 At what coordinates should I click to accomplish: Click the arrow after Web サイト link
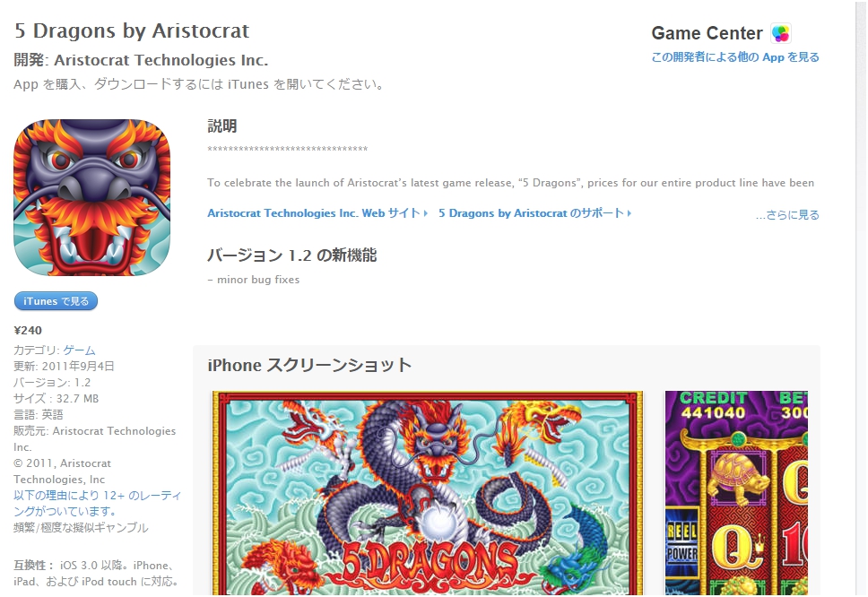point(425,213)
